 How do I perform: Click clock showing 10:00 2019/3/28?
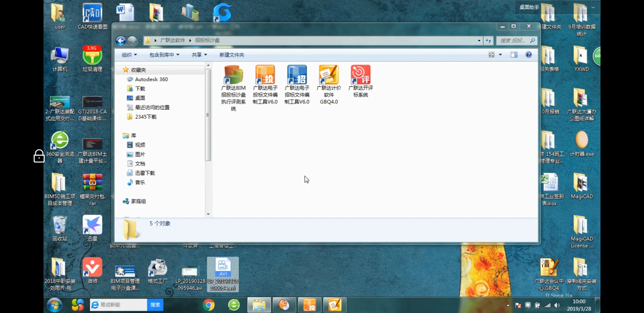[x=579, y=305]
